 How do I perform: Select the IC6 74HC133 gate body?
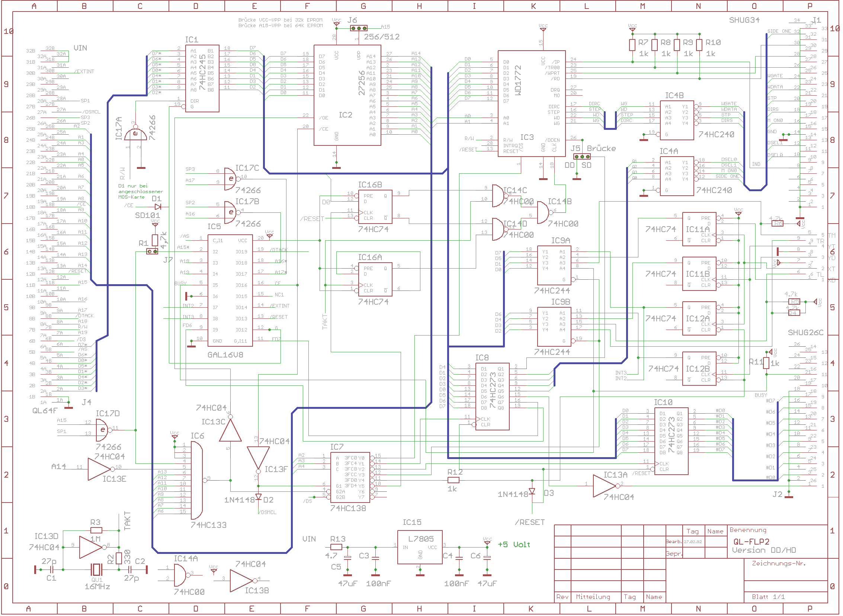pyautogui.click(x=196, y=480)
